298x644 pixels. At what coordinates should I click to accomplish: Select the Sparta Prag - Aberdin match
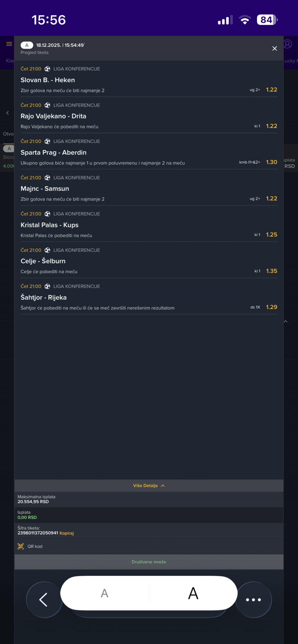[54, 153]
